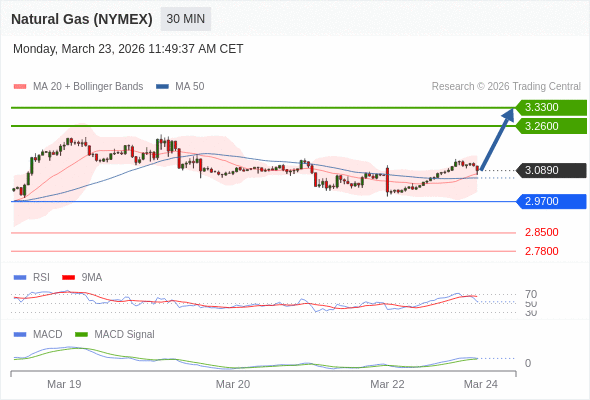Click the MACD Signal green legend swatch
This screenshot has height=400, width=590.
tap(81, 335)
